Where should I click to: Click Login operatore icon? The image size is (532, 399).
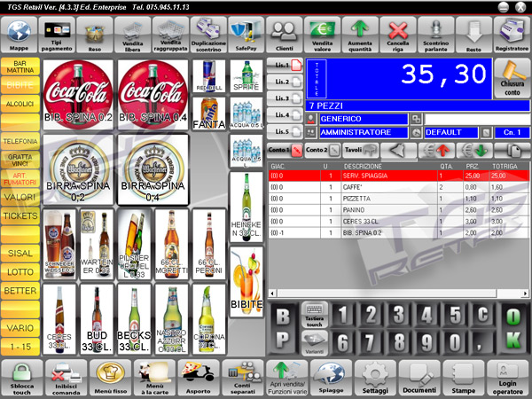pos(507,378)
